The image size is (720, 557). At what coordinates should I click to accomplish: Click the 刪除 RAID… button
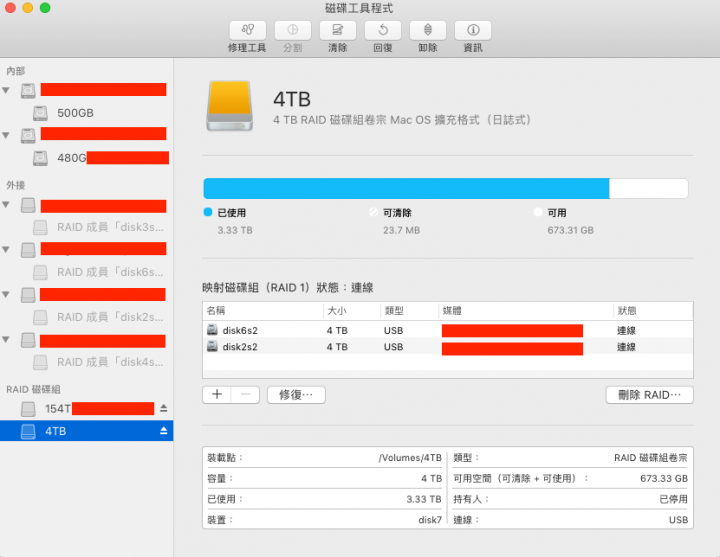coord(649,394)
